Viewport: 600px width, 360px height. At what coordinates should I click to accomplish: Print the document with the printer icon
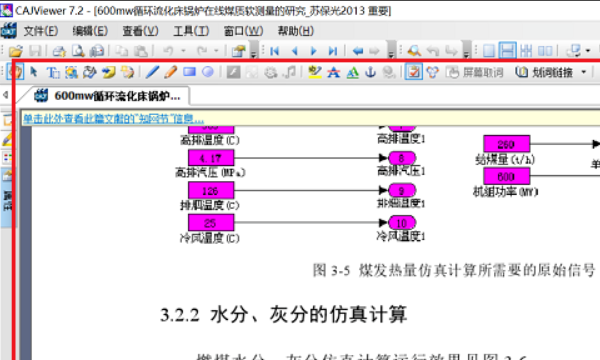coord(59,50)
